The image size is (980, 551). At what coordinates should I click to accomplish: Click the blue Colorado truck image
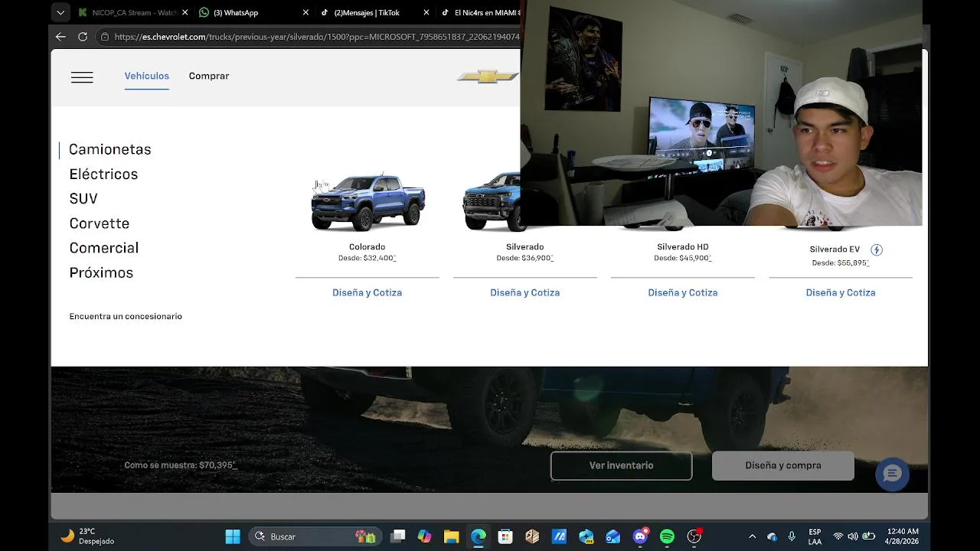(368, 203)
